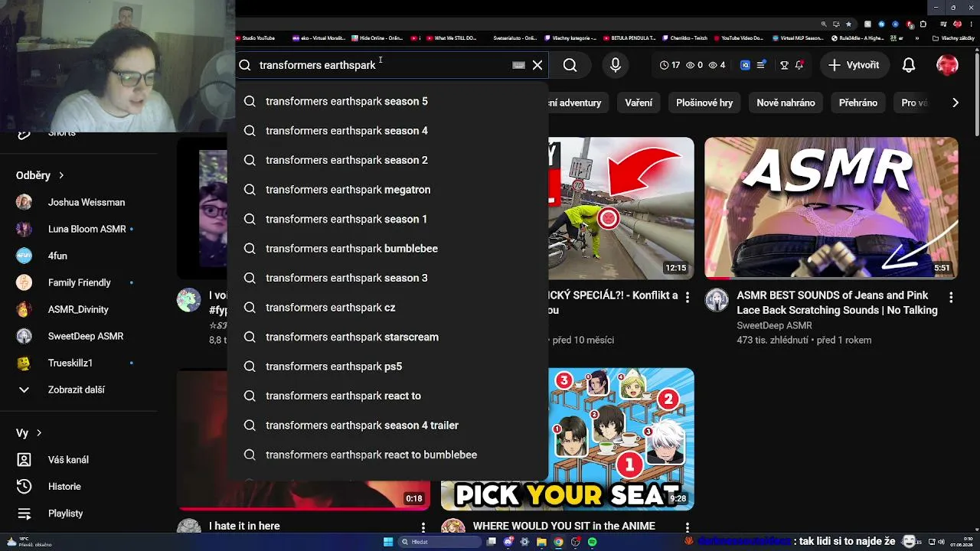Screen dimensions: 980x551
Task: Open File Explorer from the taskbar
Action: tap(541, 542)
